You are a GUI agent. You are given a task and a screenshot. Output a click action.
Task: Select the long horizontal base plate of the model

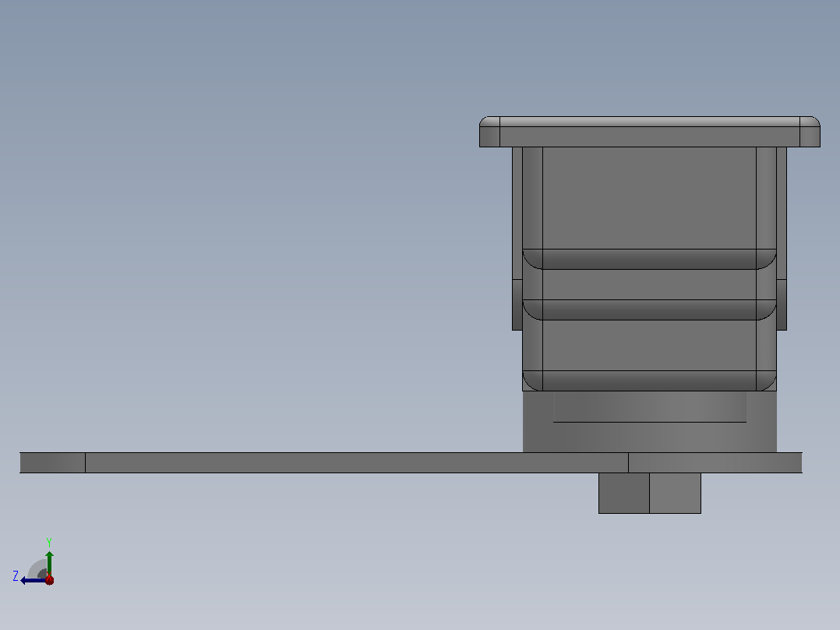(411, 462)
